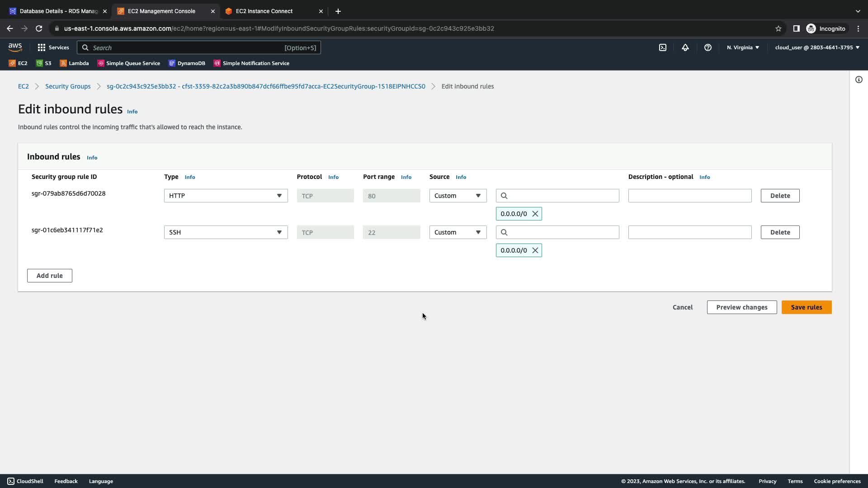Open the AWS CloudShell icon in top bar

pos(663,47)
